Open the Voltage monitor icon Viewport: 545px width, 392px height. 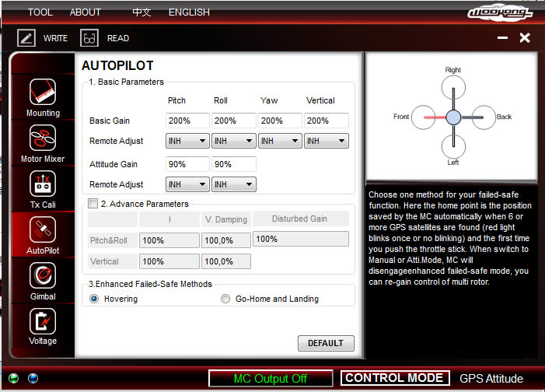[x=43, y=320]
